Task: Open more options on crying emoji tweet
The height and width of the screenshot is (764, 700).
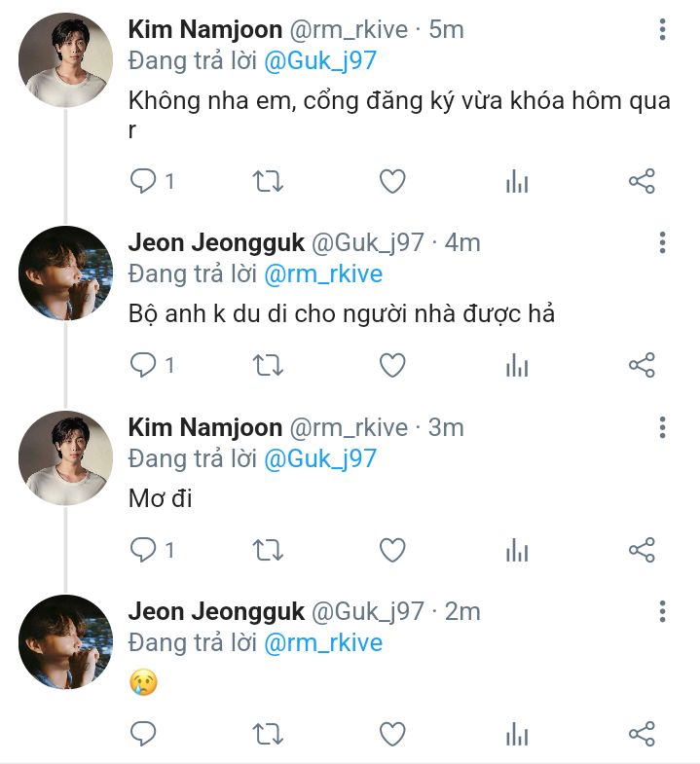Action: 662,611
